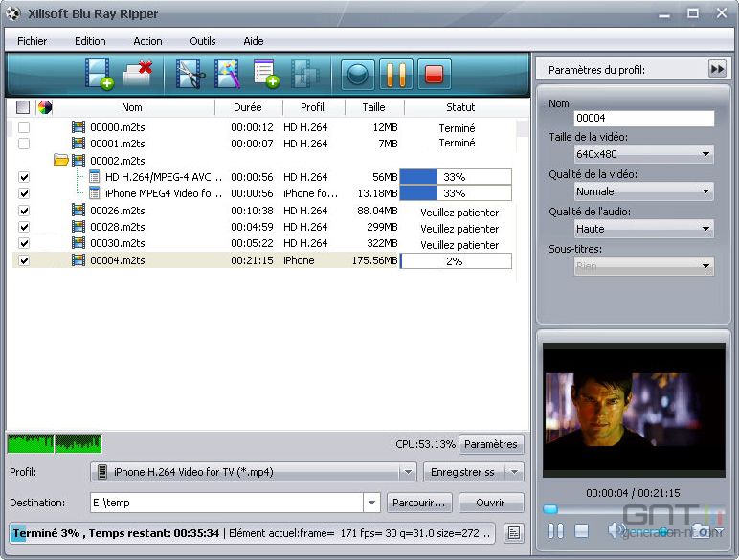Click the color wheel column header icon
The height and width of the screenshot is (560, 739).
tap(45, 107)
